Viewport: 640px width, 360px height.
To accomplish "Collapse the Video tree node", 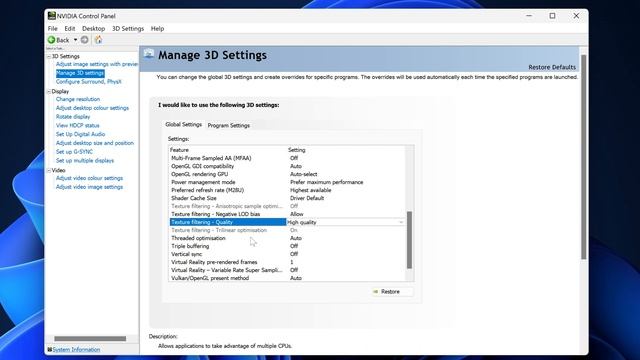I will coord(49,170).
